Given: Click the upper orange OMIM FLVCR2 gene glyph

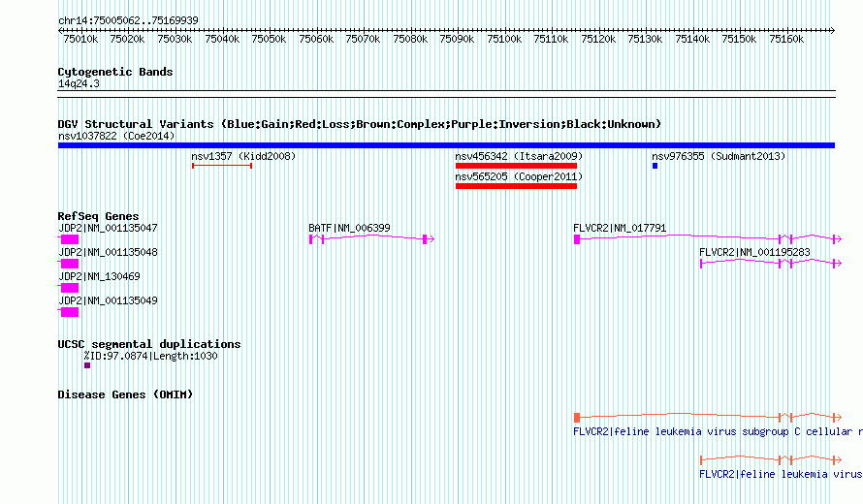Looking at the screenshot, I should [707, 417].
